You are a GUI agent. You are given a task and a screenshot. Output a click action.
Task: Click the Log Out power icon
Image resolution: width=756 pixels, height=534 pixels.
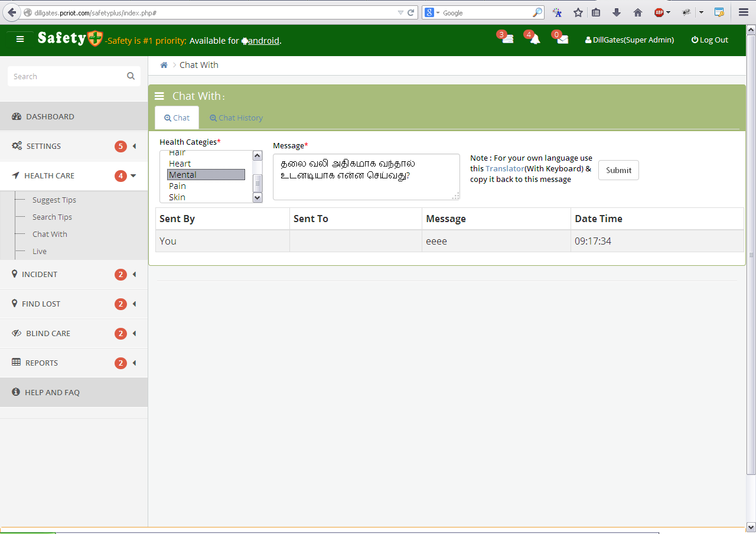[x=695, y=40]
